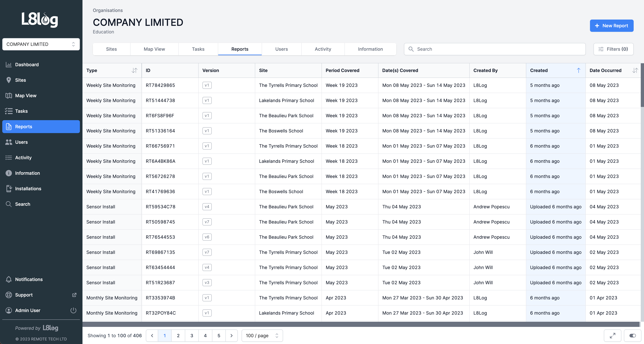Open Tasks checklist in the sidebar
644x344 pixels.
click(x=41, y=111)
